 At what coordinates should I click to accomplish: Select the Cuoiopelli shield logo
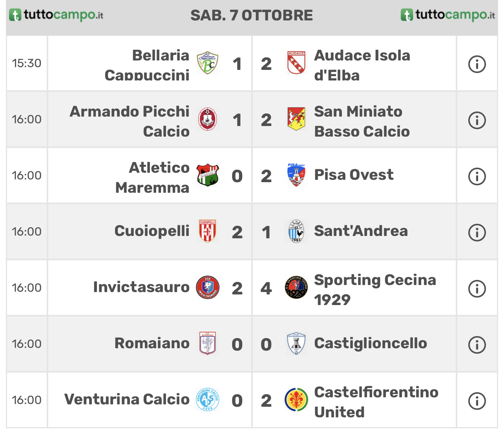(x=207, y=231)
